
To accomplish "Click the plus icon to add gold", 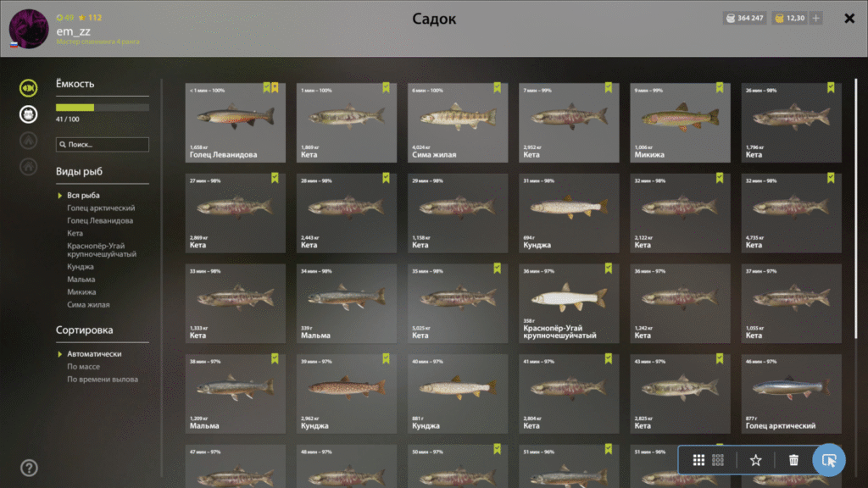I will click(816, 19).
